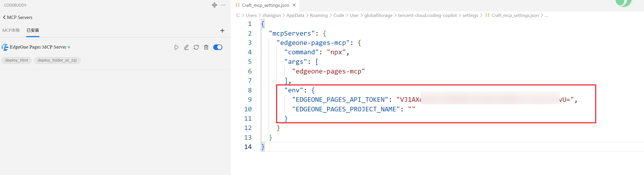Image resolution: width=644 pixels, height=175 pixels.
Task: Open the CodeBuddy more actions ellipsis
Action: (x=223, y=5)
